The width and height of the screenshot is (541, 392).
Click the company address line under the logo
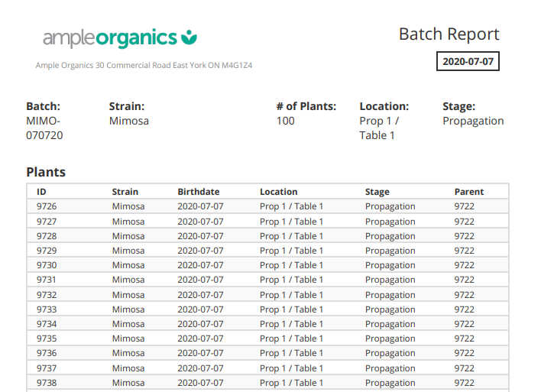point(144,66)
